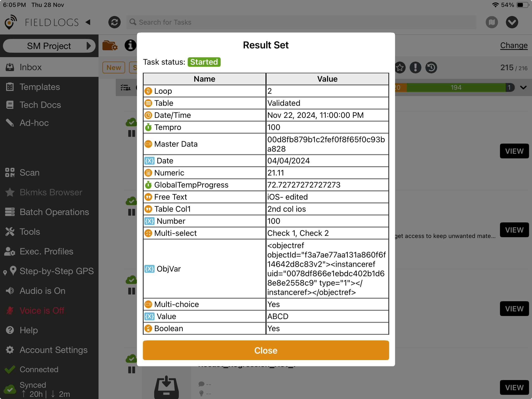Image resolution: width=532 pixels, height=399 pixels.
Task: Open Templates in the sidebar
Action: pyautogui.click(x=40, y=87)
